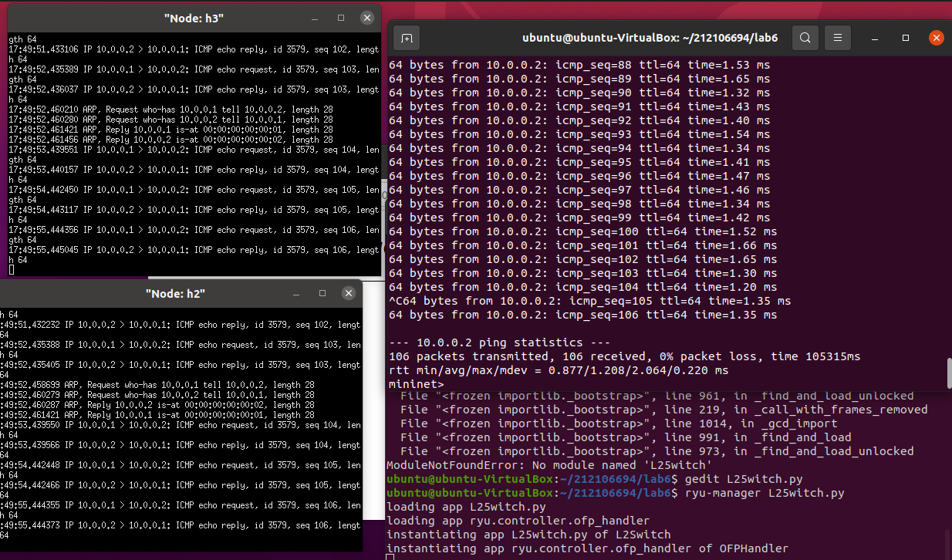Maximize the Ubuntu terminal window
Image resolution: width=952 pixels, height=560 pixels.
tap(905, 37)
